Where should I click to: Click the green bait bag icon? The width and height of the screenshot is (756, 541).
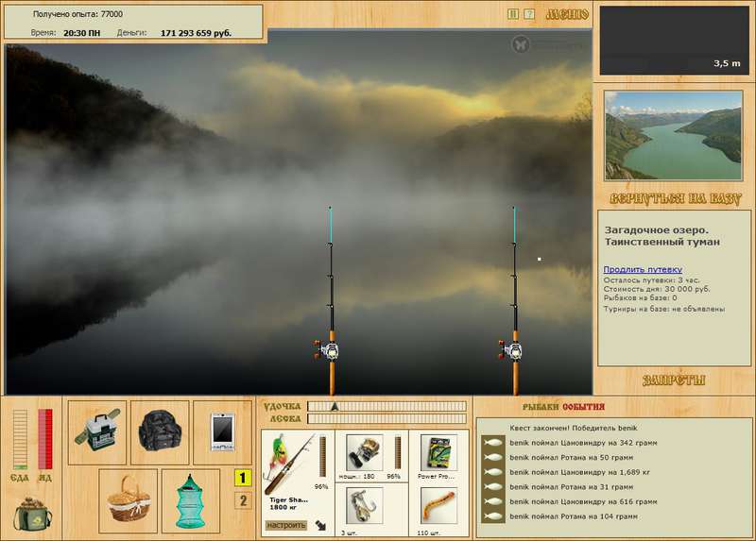(x=33, y=514)
